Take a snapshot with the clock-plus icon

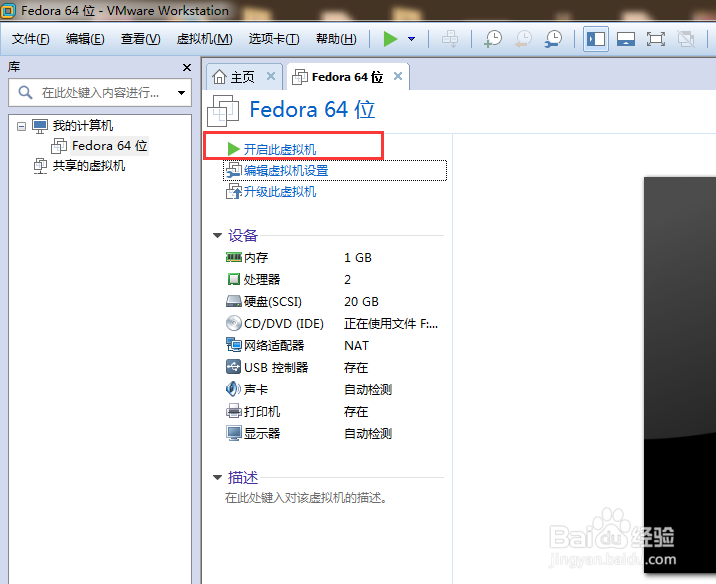pos(493,39)
